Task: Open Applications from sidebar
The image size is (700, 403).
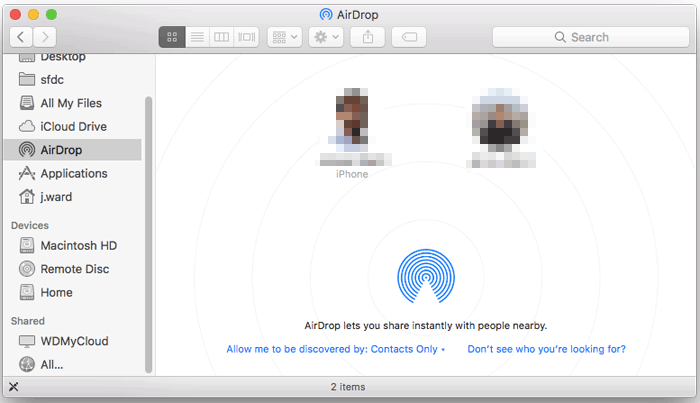Action: coord(73,173)
